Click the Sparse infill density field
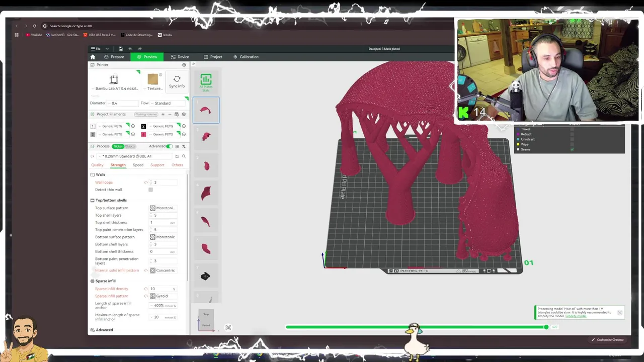The width and height of the screenshot is (644, 362). click(163, 289)
